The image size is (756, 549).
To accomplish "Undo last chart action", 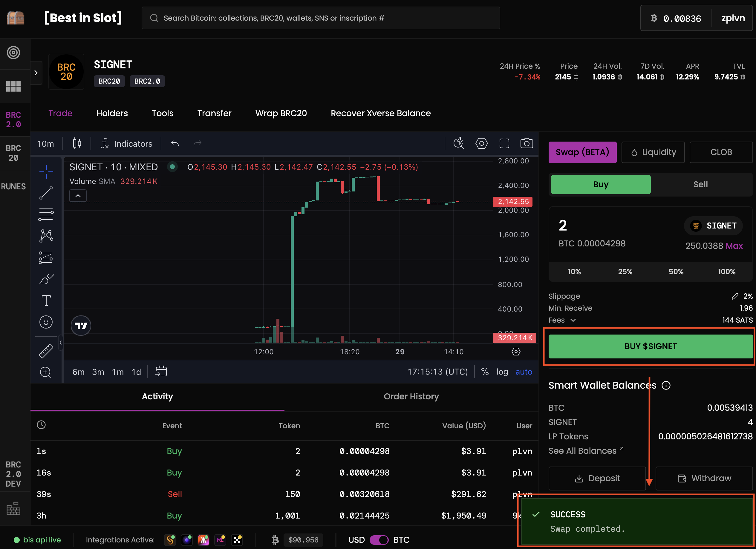I will click(x=175, y=144).
